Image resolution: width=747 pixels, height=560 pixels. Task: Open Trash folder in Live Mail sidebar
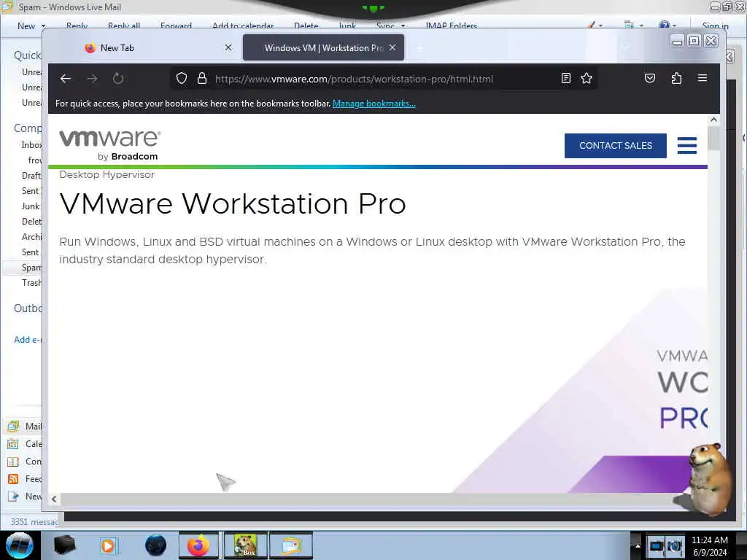pos(31,283)
